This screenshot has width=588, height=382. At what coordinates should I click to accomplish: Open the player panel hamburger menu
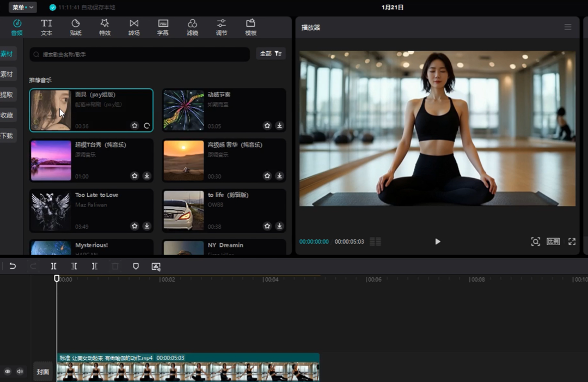pyautogui.click(x=568, y=27)
